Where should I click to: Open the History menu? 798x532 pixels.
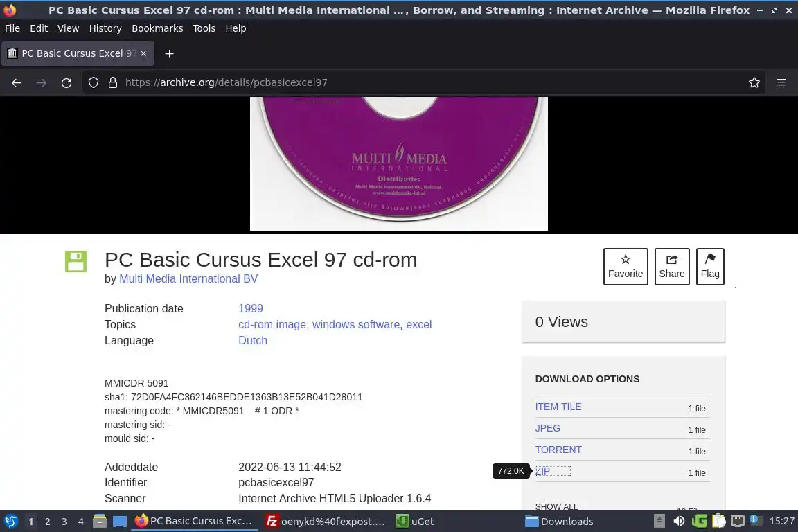pyautogui.click(x=105, y=28)
